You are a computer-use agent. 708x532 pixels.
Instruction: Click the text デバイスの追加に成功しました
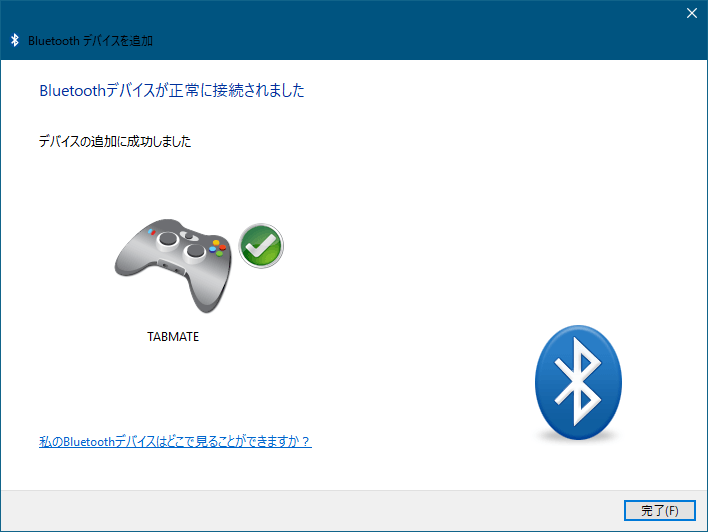pos(115,141)
